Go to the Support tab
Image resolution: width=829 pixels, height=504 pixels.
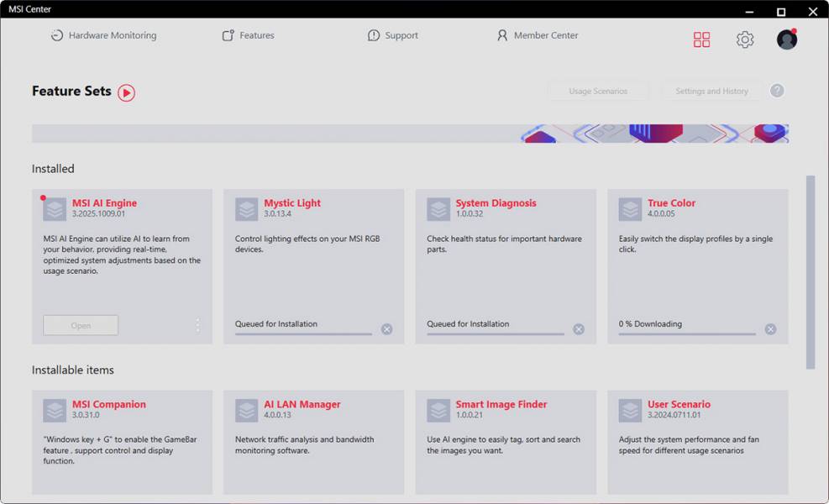click(x=392, y=35)
